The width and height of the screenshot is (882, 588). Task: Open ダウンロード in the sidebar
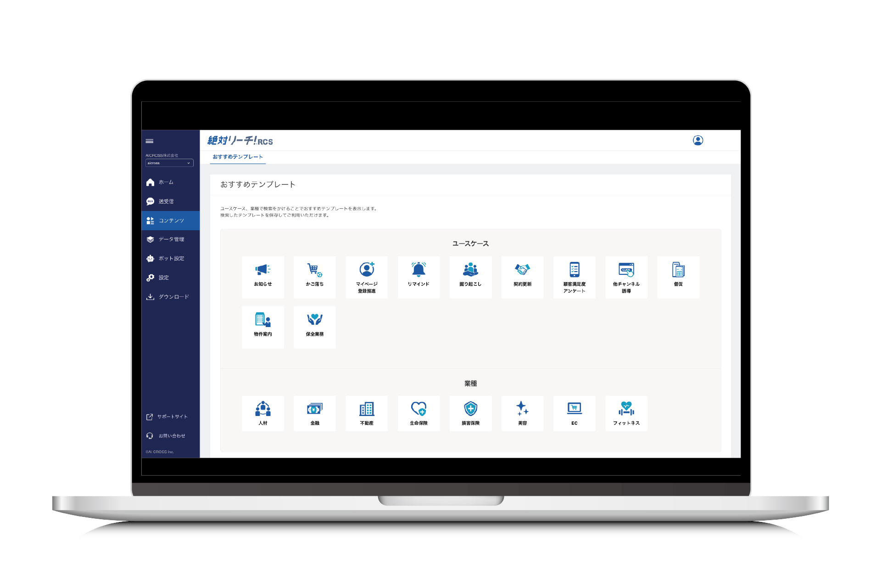pos(173,297)
